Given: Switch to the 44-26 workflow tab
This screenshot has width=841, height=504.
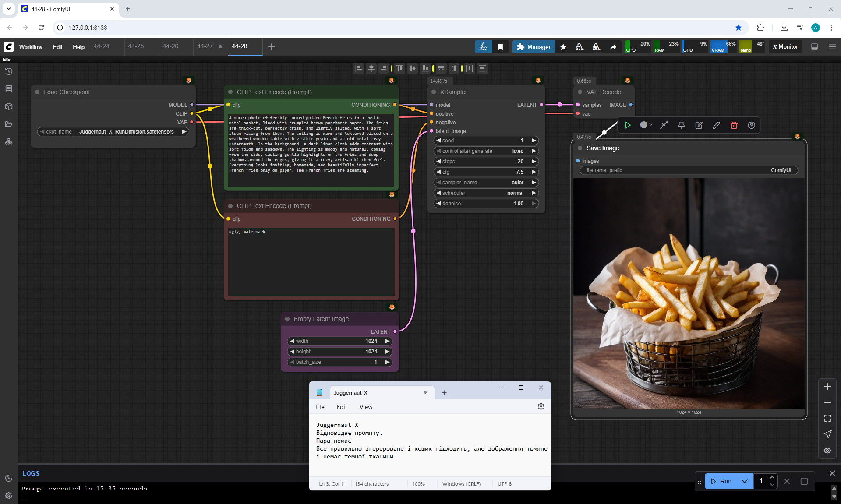Looking at the screenshot, I should pos(170,46).
